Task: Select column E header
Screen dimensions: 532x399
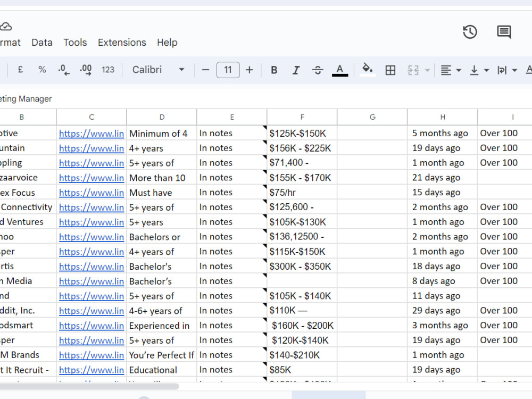Action: tap(232, 117)
